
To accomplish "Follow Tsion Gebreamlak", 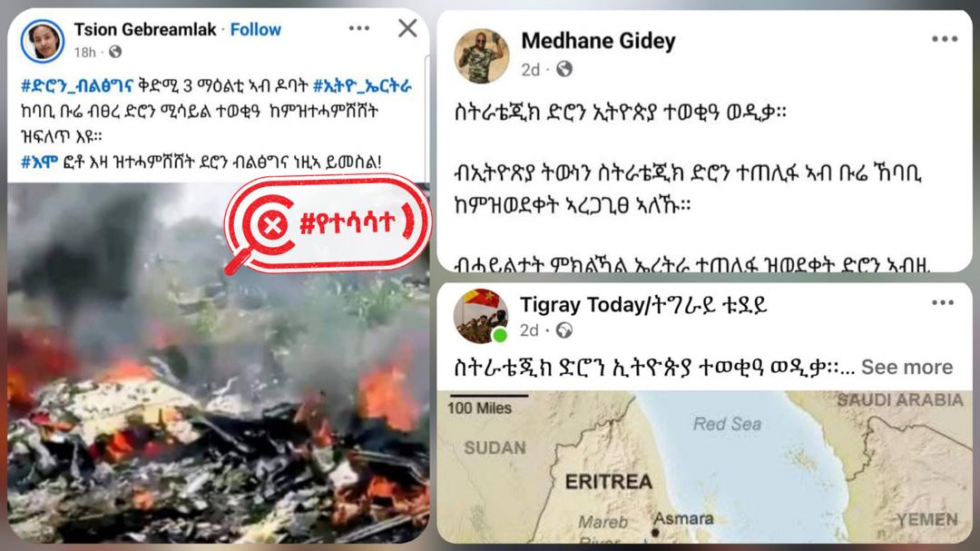I will click(x=256, y=29).
